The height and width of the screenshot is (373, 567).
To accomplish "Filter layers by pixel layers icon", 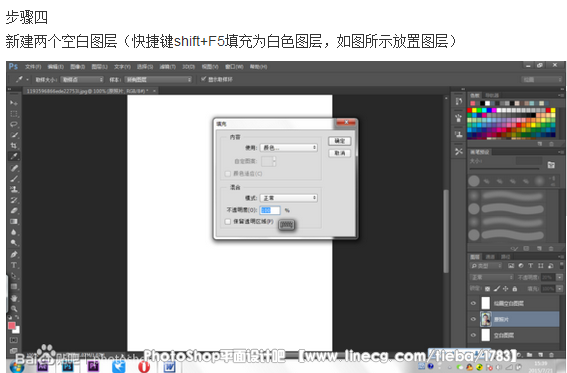I will pyautogui.click(x=511, y=266).
